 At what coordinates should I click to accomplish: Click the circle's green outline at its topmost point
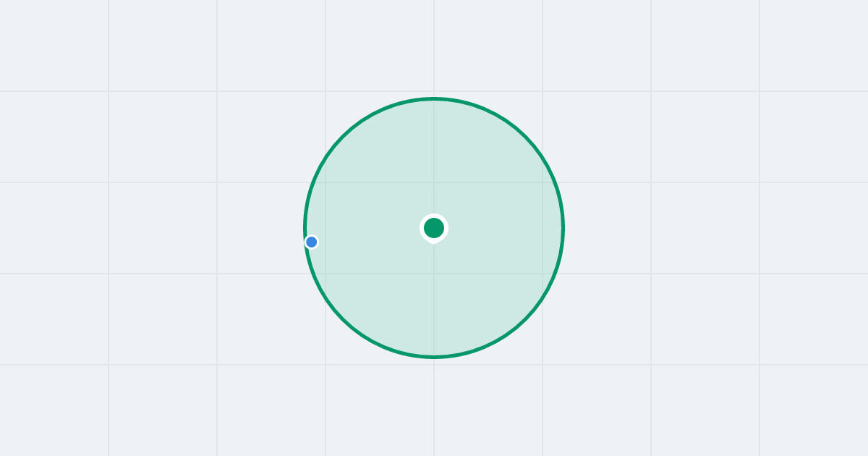tap(434, 98)
